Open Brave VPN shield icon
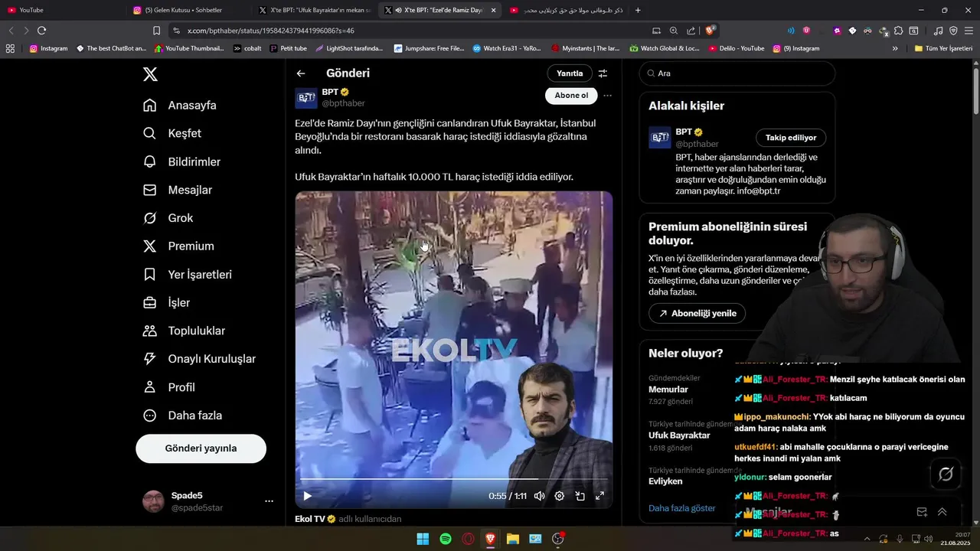Screen dimensions: 980x551 click(953, 31)
